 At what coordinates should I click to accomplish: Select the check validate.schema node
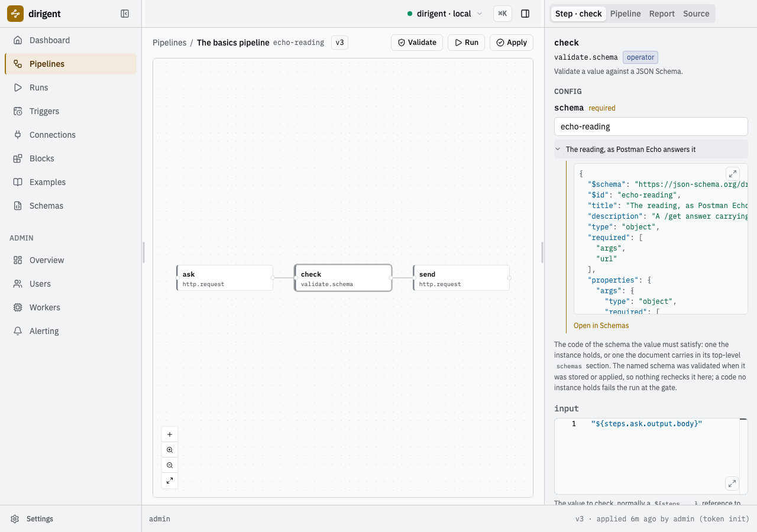[x=343, y=278]
